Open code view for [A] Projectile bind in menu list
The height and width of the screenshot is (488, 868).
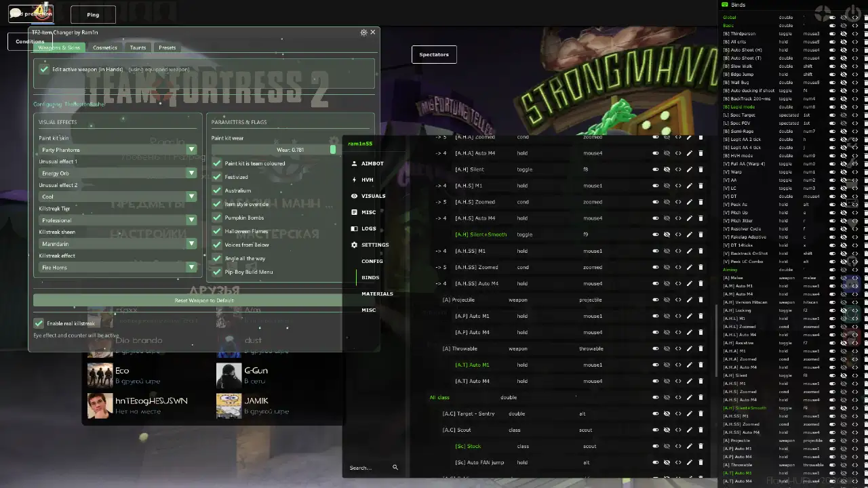coord(678,300)
